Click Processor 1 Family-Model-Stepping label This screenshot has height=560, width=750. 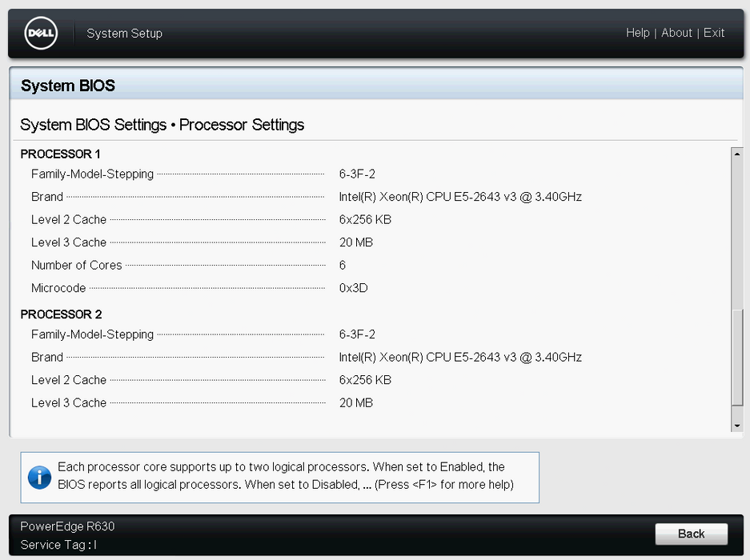92,174
